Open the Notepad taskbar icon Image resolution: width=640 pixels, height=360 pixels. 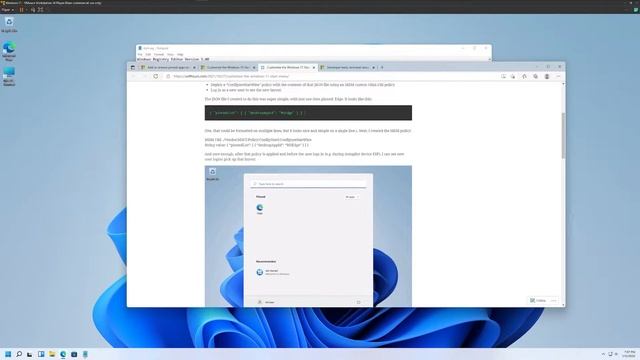pos(85,354)
